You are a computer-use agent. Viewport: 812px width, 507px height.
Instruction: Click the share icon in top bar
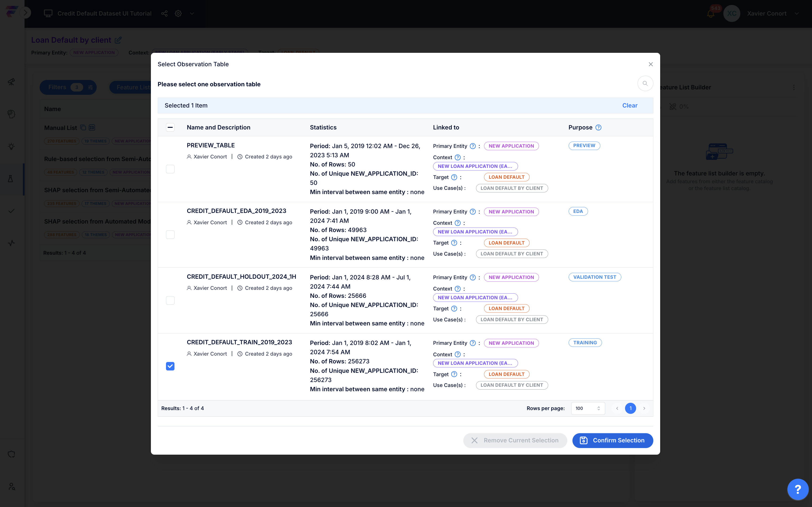point(164,13)
